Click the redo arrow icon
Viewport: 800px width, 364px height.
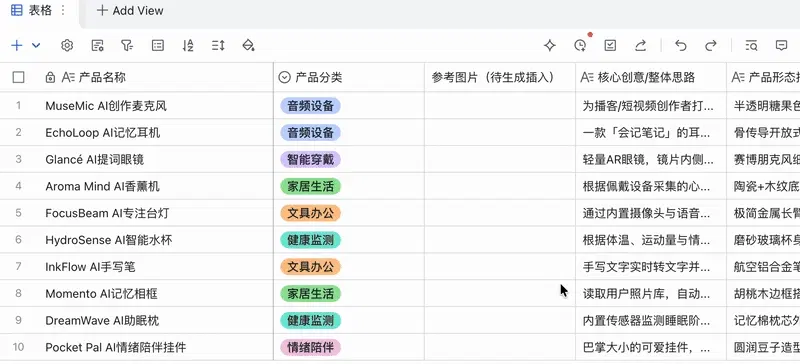coord(711,45)
